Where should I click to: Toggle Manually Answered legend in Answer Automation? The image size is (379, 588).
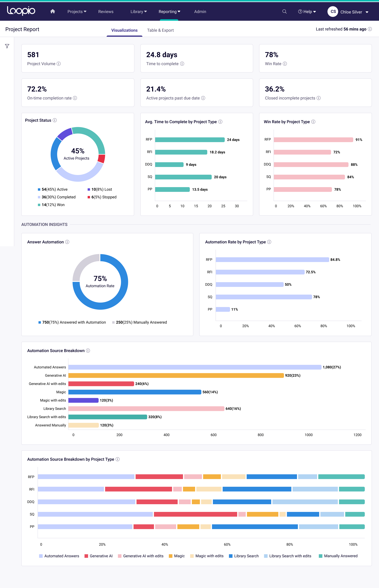coord(140,322)
